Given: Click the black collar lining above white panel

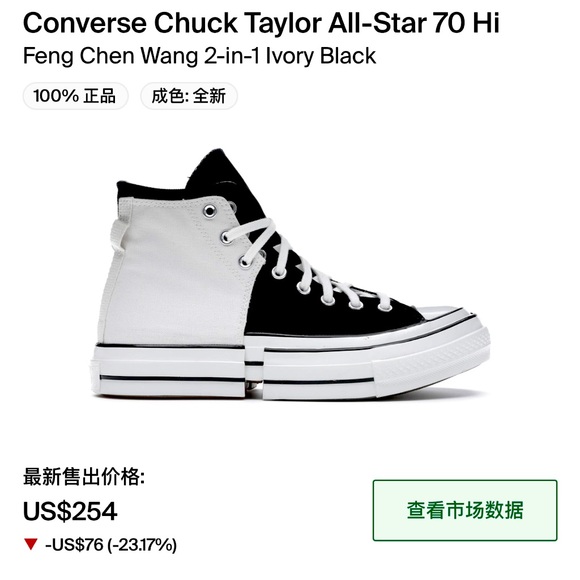Looking at the screenshot, I should pyautogui.click(x=154, y=190).
